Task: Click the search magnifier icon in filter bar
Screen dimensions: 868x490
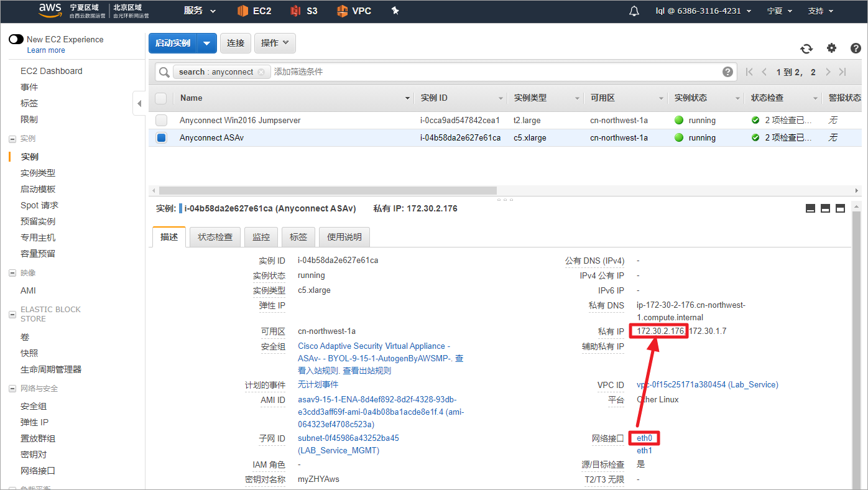Action: pyautogui.click(x=164, y=72)
